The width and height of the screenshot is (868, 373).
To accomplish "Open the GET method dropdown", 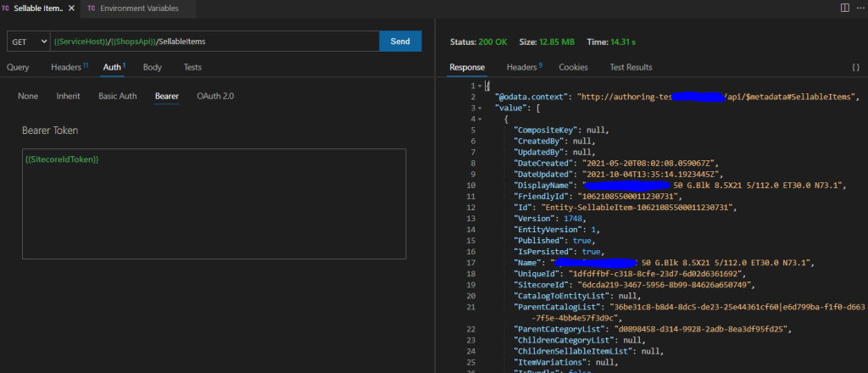I will (x=28, y=42).
